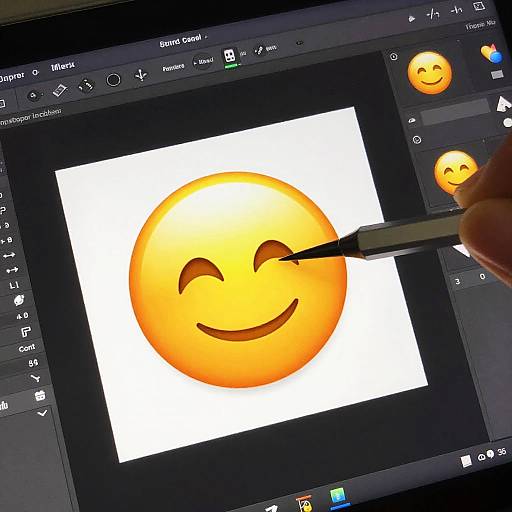Select the double-headed horizontal arrow tool
The width and height of the screenshot is (512, 512).
click(x=9, y=256)
